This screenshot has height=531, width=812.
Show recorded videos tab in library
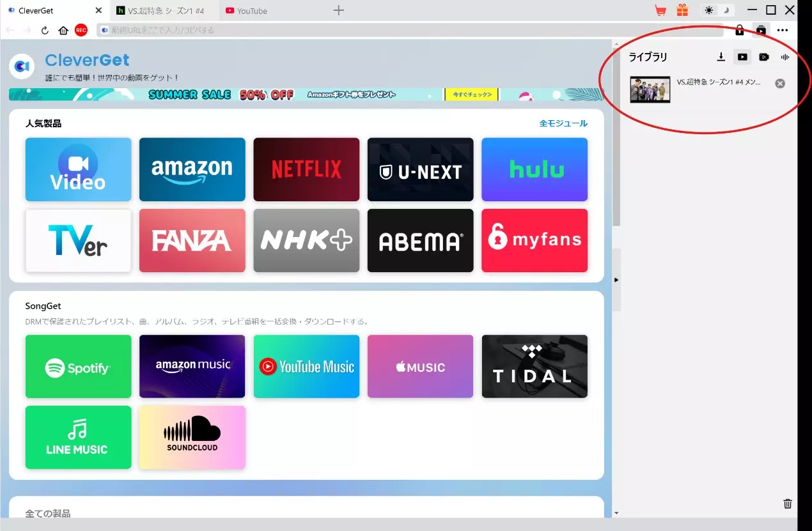point(763,57)
